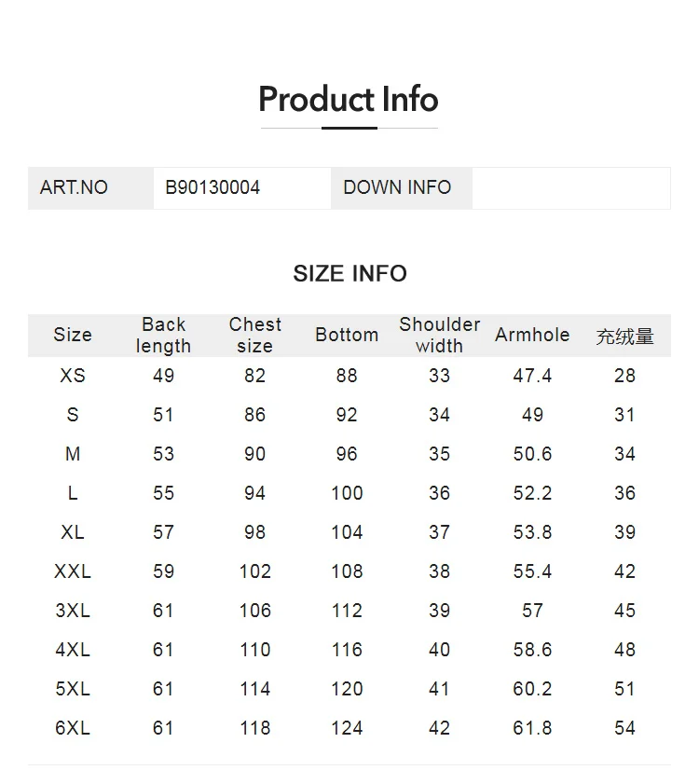
Task: Click the ART.NO label cell
Action: [75, 187]
